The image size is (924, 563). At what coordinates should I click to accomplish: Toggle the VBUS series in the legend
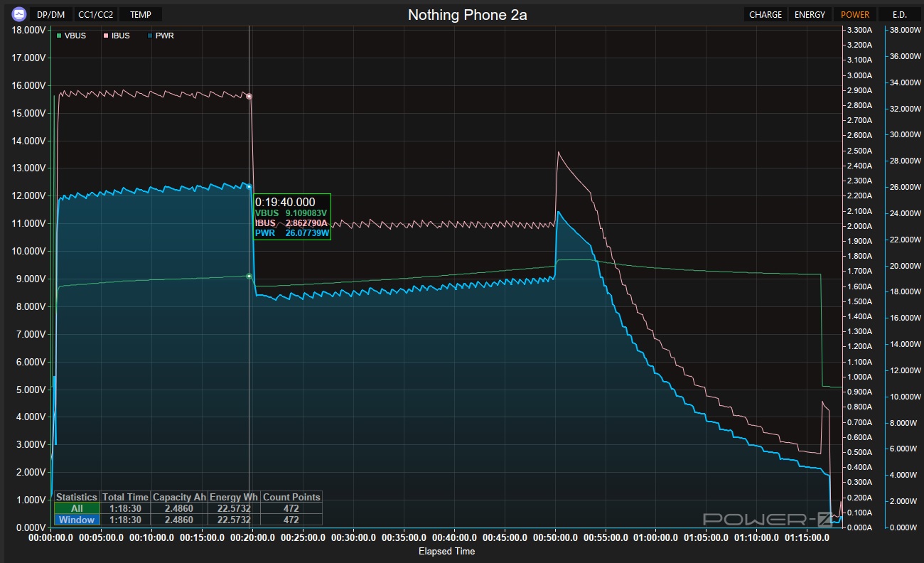click(x=71, y=36)
